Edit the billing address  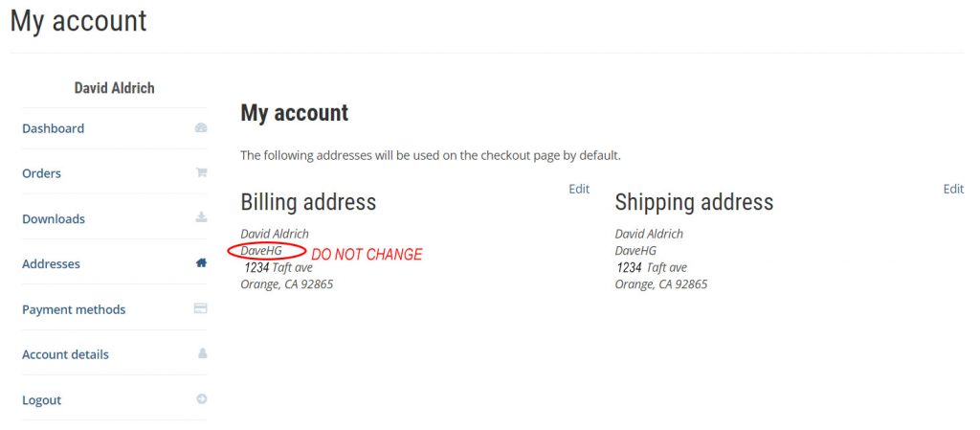[x=579, y=189]
